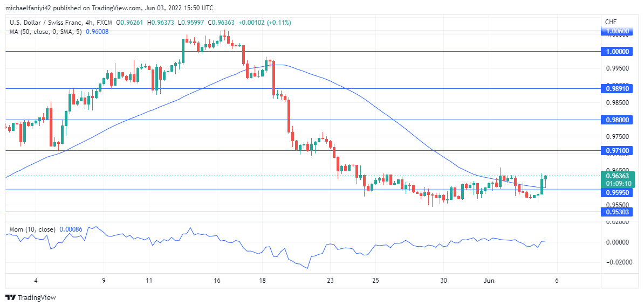Click the published header text with michaelfaniyi42
The image size is (644, 307).
(109, 8)
